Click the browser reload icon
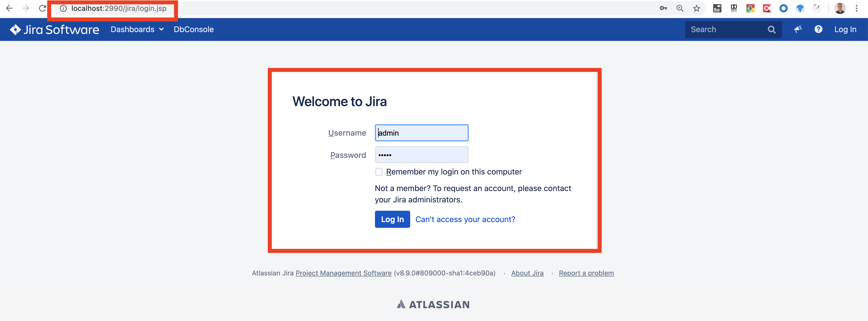Viewport: 868px width, 321px height. pyautogui.click(x=42, y=9)
